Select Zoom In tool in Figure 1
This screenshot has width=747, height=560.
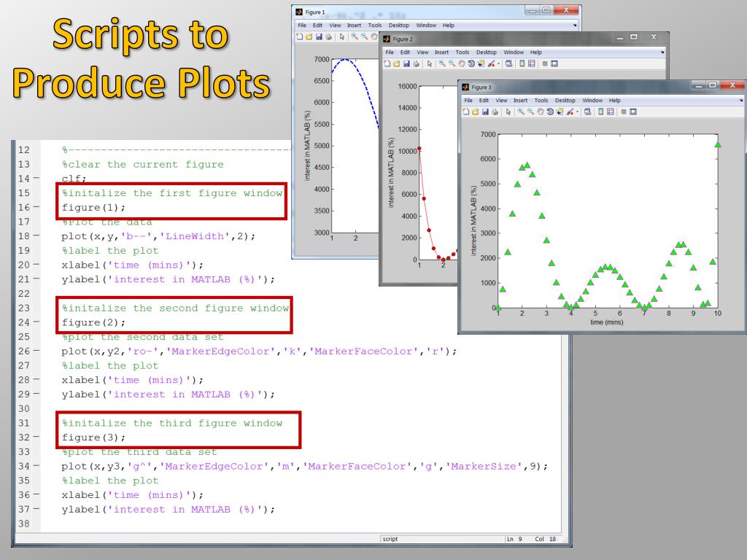tap(355, 36)
